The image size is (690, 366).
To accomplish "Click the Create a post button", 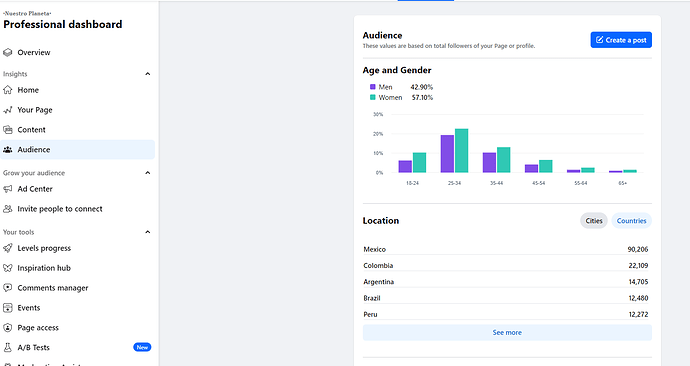I will click(x=621, y=40).
